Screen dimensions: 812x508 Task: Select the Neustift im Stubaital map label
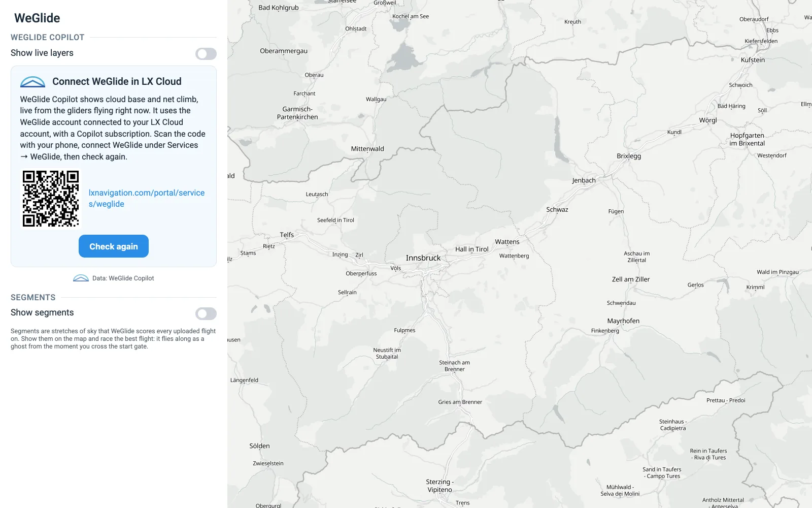[x=387, y=354]
